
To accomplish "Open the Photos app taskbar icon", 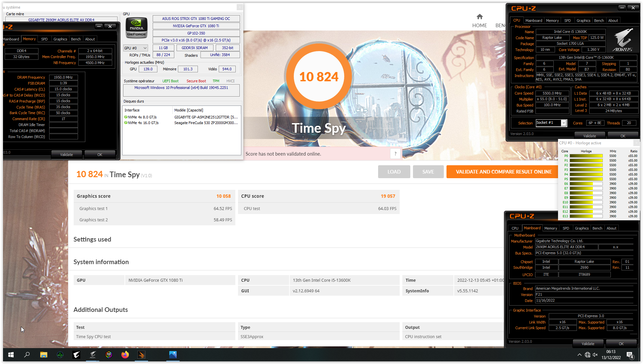I will 173,355.
